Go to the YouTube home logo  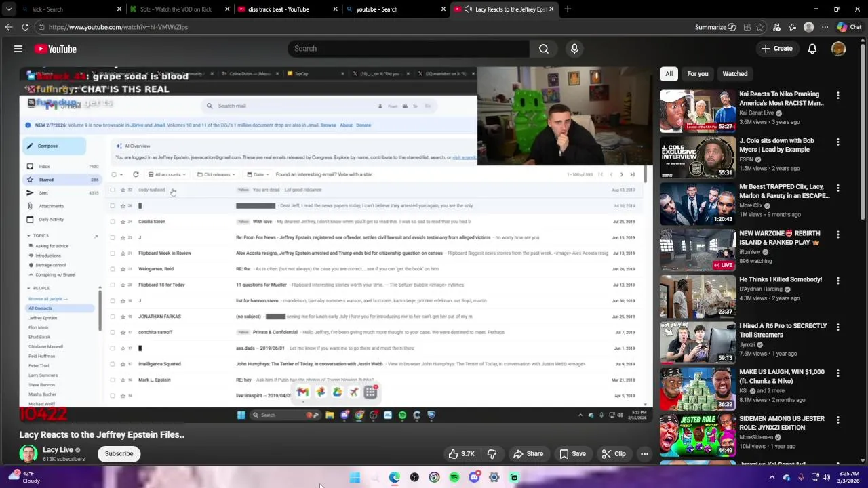tap(56, 49)
